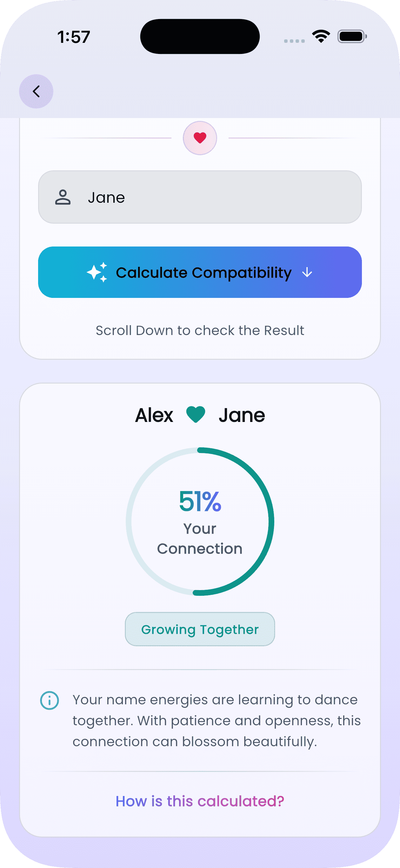Tap the battery indicator in the status bar
This screenshot has height=868, width=400.
351,37
